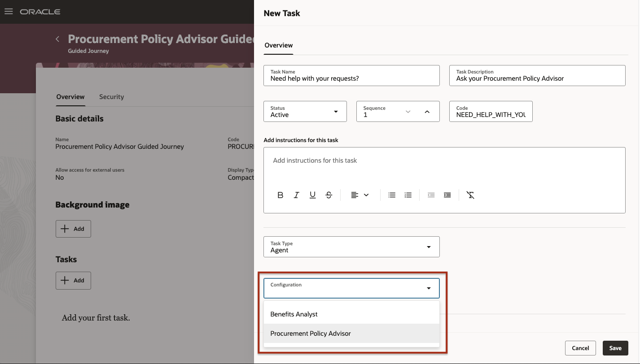Click into the Code field
Image resolution: width=640 pixels, height=364 pixels.
pyautogui.click(x=491, y=111)
